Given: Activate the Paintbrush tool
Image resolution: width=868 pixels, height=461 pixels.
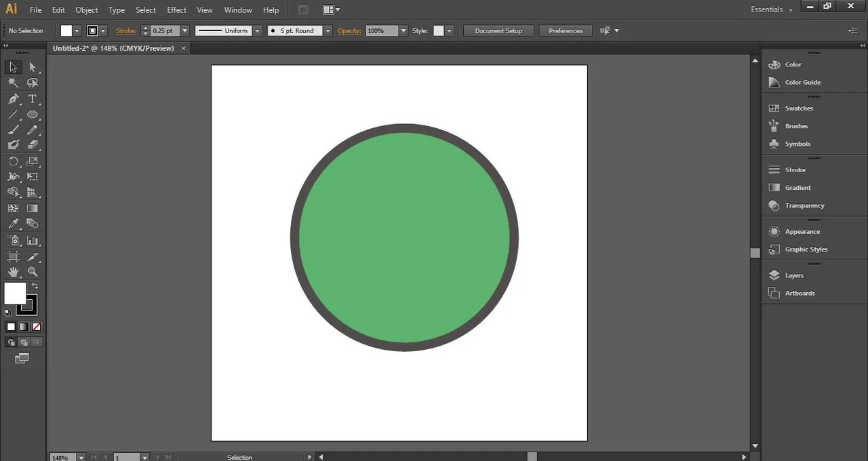Looking at the screenshot, I should click(x=13, y=130).
